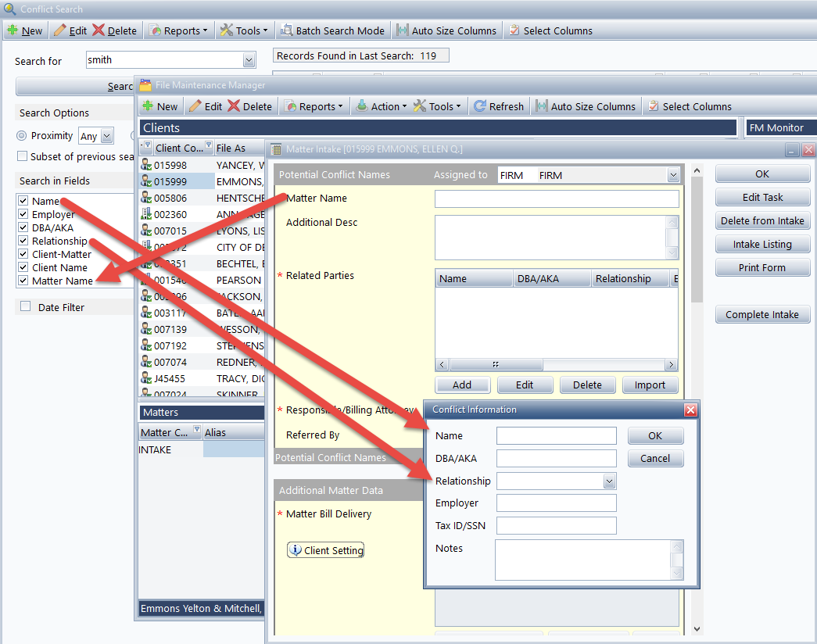The image size is (817, 644).
Task: Expand the Assigned to FIRM dropdown
Action: point(672,176)
